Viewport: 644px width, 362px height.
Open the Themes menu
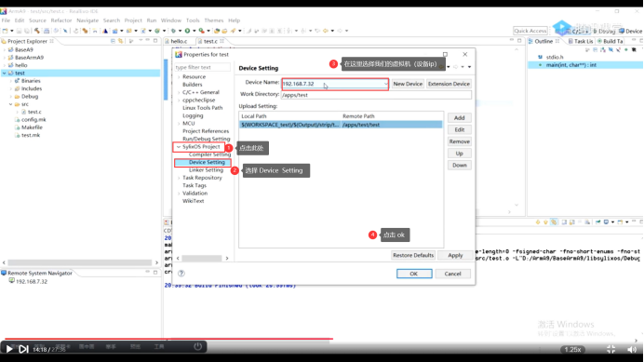tap(214, 20)
